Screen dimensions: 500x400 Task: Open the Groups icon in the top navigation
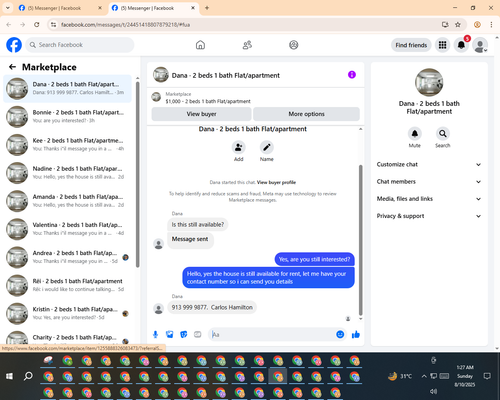(x=294, y=45)
